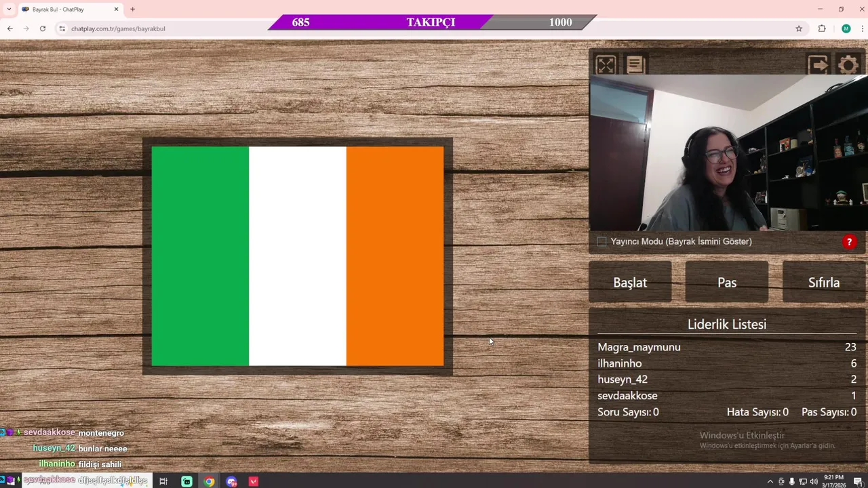The width and height of the screenshot is (868, 488).
Task: Open the list/notes panel icon
Action: [x=635, y=64]
